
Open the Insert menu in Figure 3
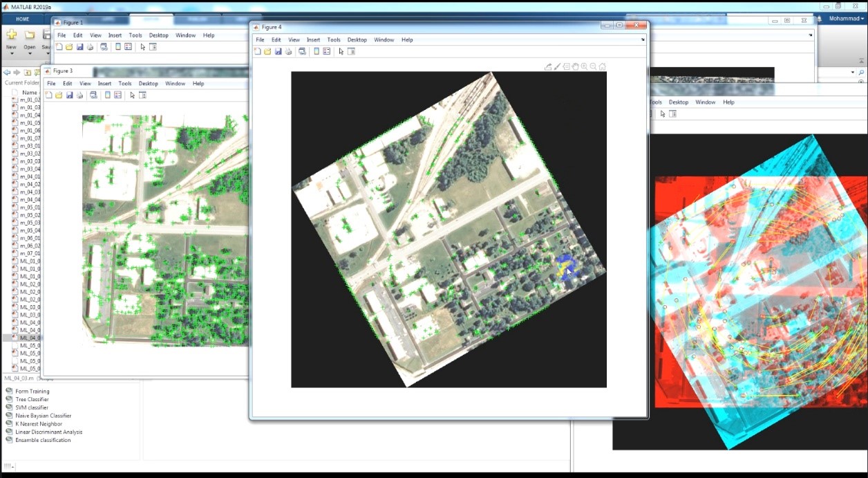coord(104,84)
